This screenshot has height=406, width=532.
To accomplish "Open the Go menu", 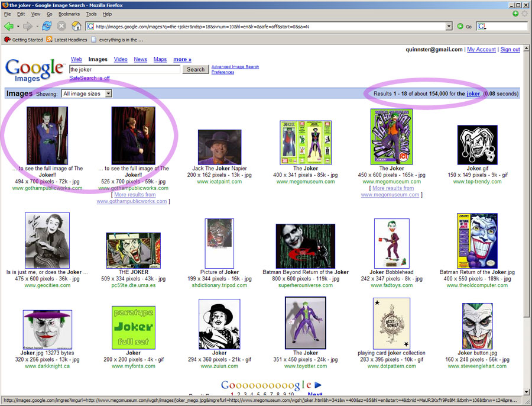I will click(50, 14).
